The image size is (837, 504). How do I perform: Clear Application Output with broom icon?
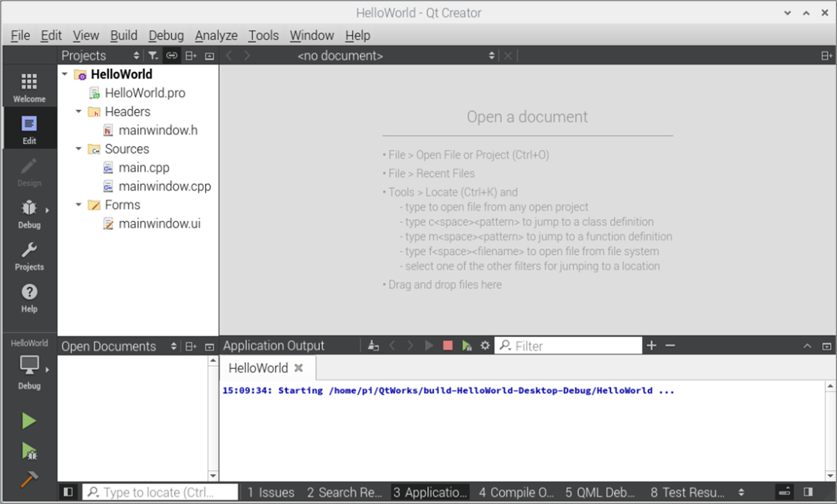click(373, 346)
